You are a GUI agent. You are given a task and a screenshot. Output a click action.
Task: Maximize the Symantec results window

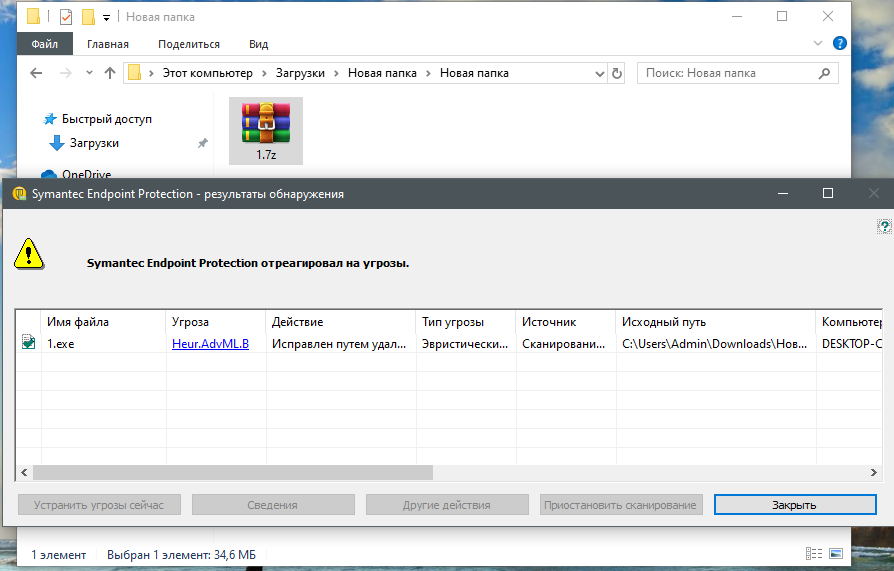[828, 194]
